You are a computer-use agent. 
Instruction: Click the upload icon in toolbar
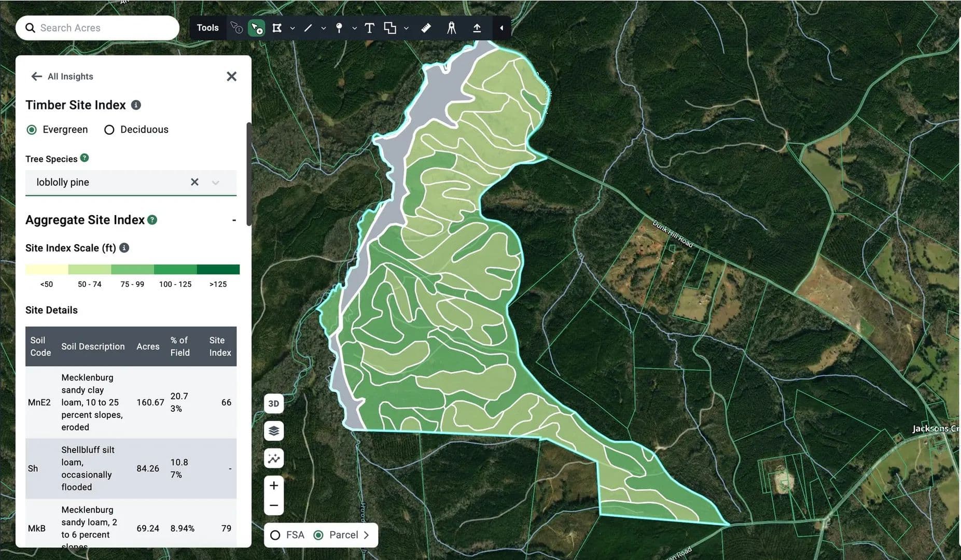click(477, 28)
